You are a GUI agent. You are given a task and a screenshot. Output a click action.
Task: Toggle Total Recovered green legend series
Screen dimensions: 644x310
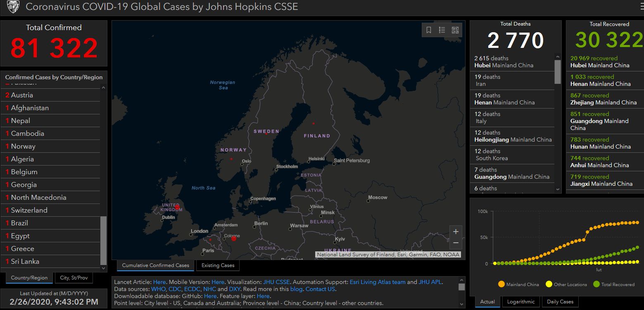(614, 284)
